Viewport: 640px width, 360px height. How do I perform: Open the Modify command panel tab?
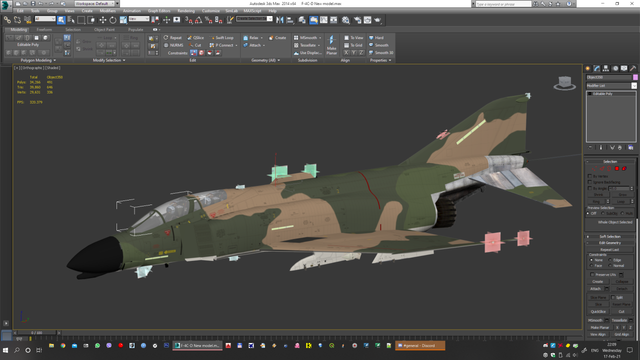tap(597, 69)
